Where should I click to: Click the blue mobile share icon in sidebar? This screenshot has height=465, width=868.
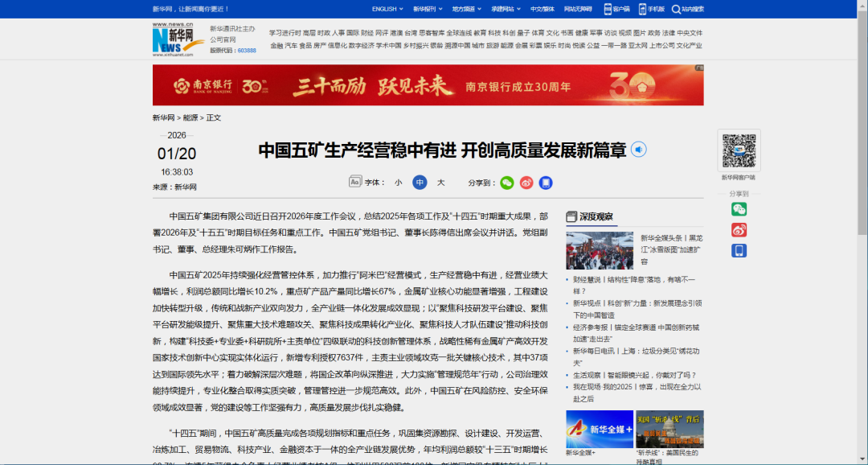(739, 249)
